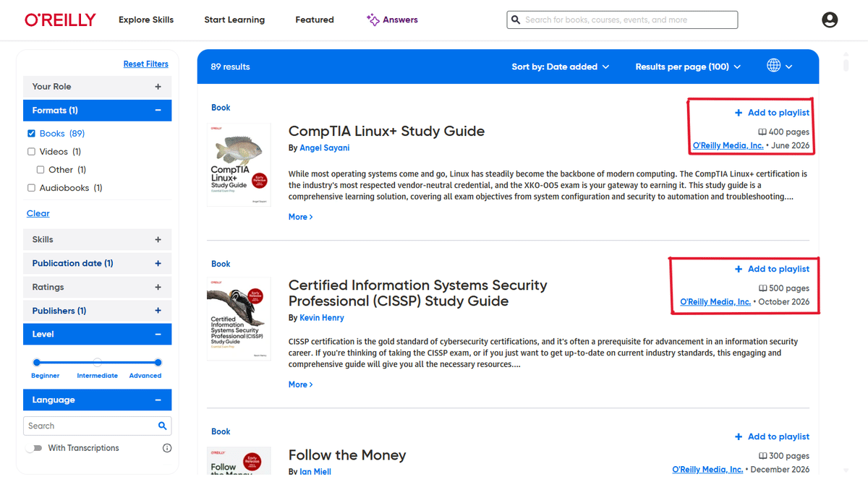The width and height of the screenshot is (868, 482).
Task: Enable the With Transcriptions toggle
Action: [34, 448]
